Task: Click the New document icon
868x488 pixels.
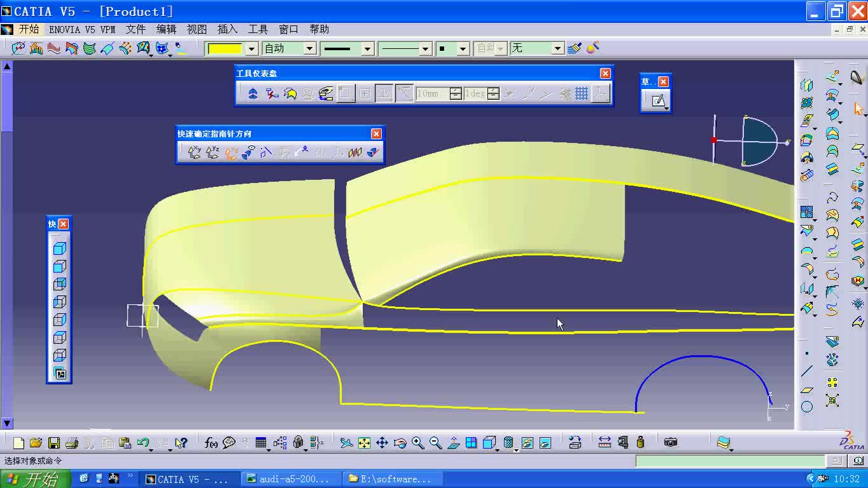Action: [x=18, y=443]
